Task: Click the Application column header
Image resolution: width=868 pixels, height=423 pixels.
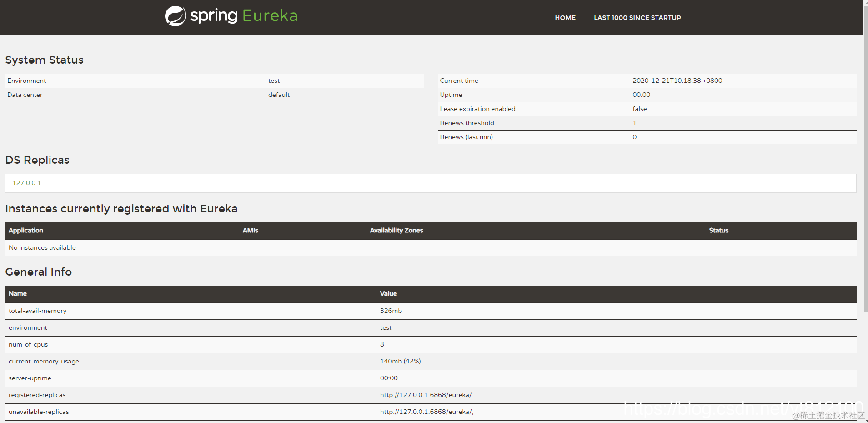Action: tap(26, 231)
